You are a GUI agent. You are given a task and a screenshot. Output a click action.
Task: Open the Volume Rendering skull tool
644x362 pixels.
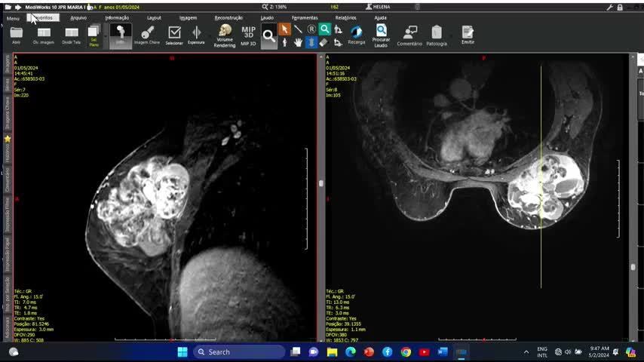[225, 35]
